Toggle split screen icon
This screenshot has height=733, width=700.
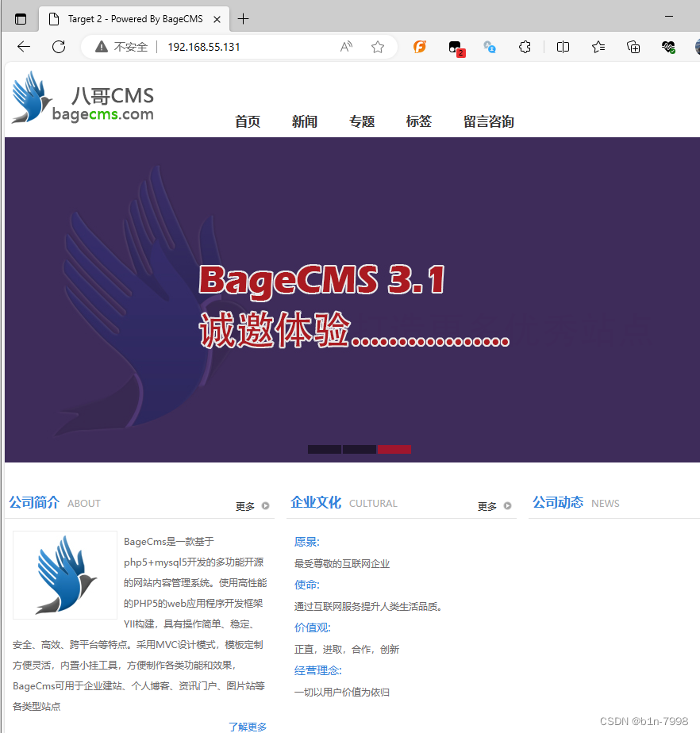coord(563,47)
